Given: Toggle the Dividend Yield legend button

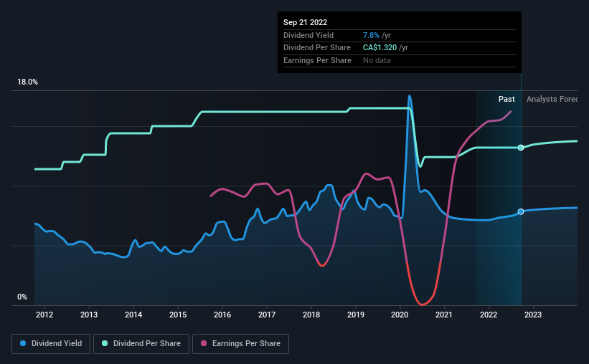Looking at the screenshot, I should [x=51, y=344].
